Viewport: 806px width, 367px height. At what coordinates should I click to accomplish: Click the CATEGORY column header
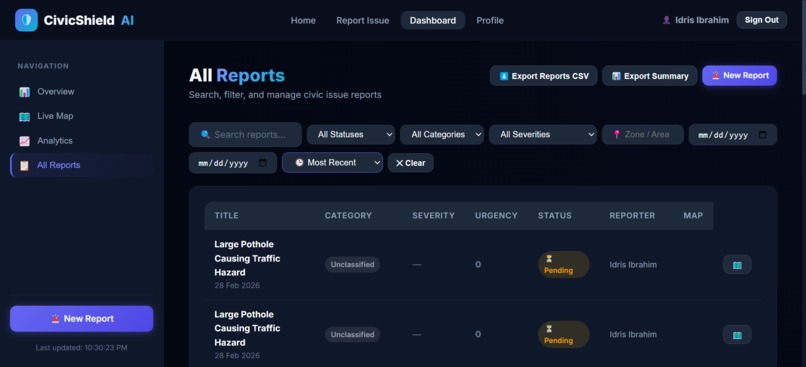tap(348, 215)
